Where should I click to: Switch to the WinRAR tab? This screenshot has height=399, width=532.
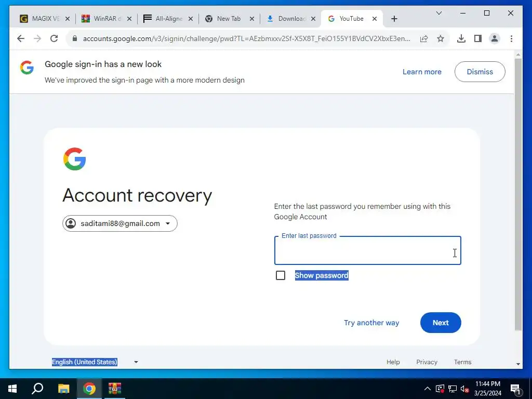pyautogui.click(x=106, y=19)
